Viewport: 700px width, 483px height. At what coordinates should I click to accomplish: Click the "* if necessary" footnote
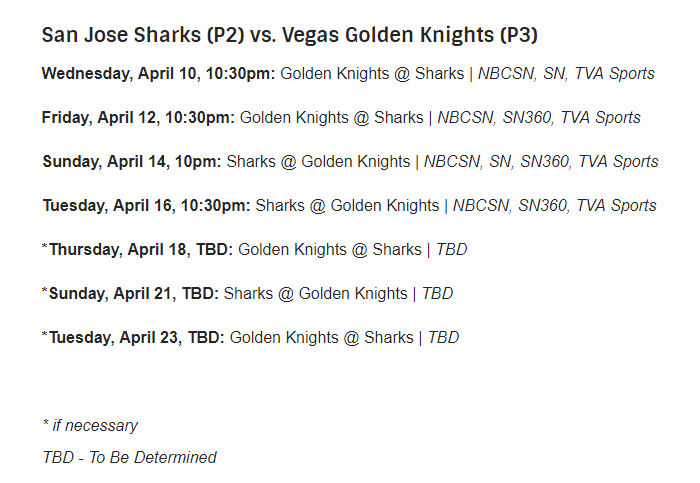[x=90, y=426]
